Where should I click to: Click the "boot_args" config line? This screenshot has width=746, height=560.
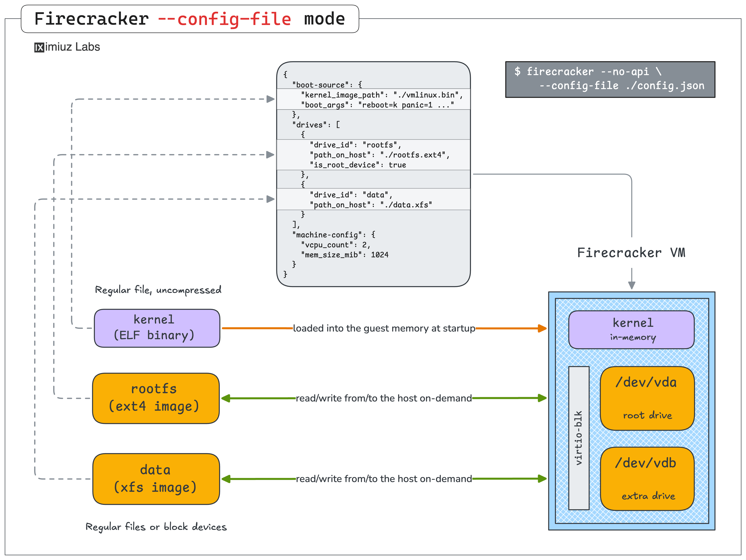(377, 105)
